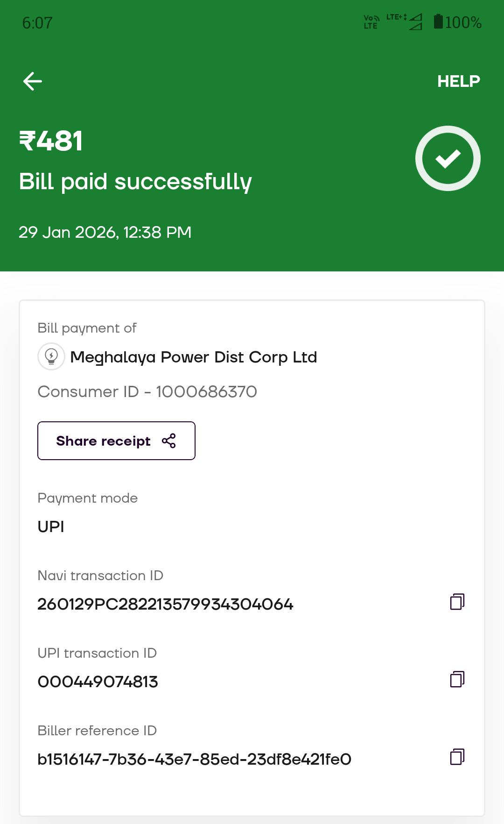Tap the Consumer ID 1000686370 text
504x824 pixels.
click(147, 391)
